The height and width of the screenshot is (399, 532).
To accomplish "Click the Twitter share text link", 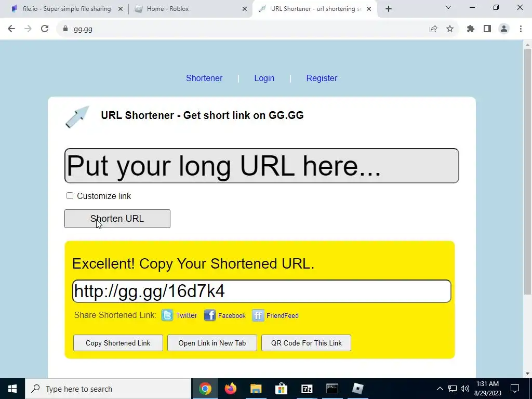I will click(187, 315).
